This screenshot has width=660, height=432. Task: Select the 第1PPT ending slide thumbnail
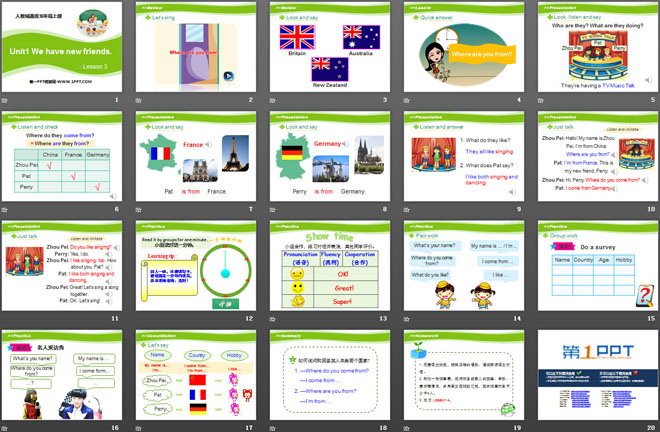tap(598, 375)
